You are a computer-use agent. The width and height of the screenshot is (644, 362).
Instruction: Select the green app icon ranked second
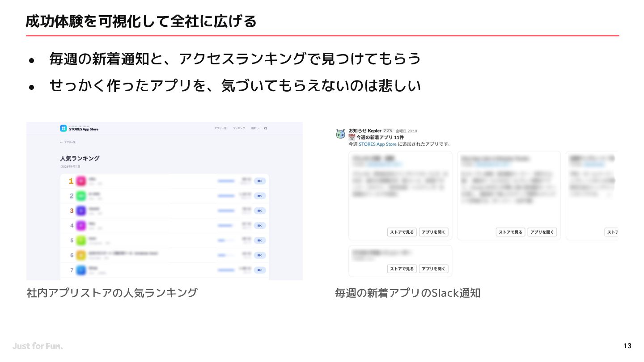pyautogui.click(x=81, y=196)
